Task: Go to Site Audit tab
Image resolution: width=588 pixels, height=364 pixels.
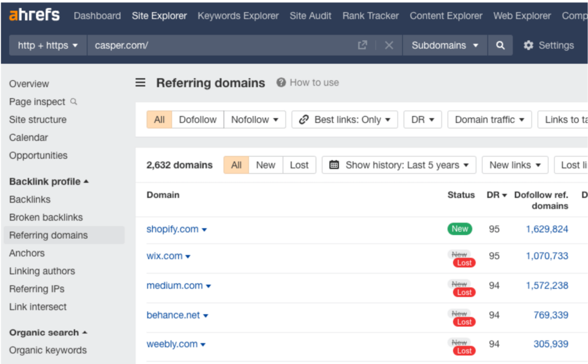Action: pos(311,16)
